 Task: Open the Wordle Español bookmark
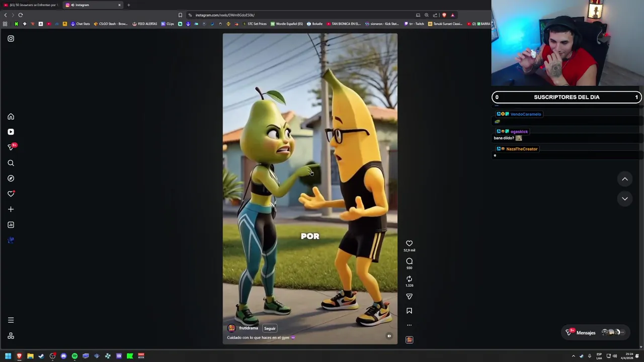tap(287, 24)
